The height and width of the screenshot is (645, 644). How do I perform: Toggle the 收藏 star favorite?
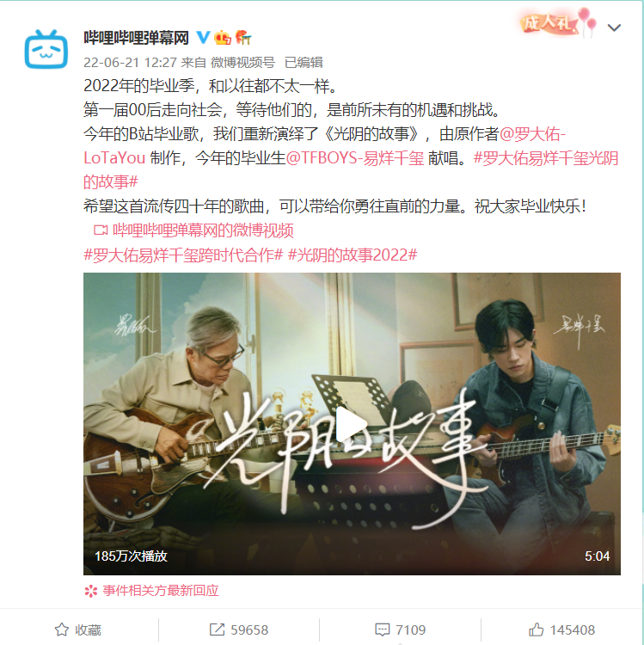click(x=77, y=630)
